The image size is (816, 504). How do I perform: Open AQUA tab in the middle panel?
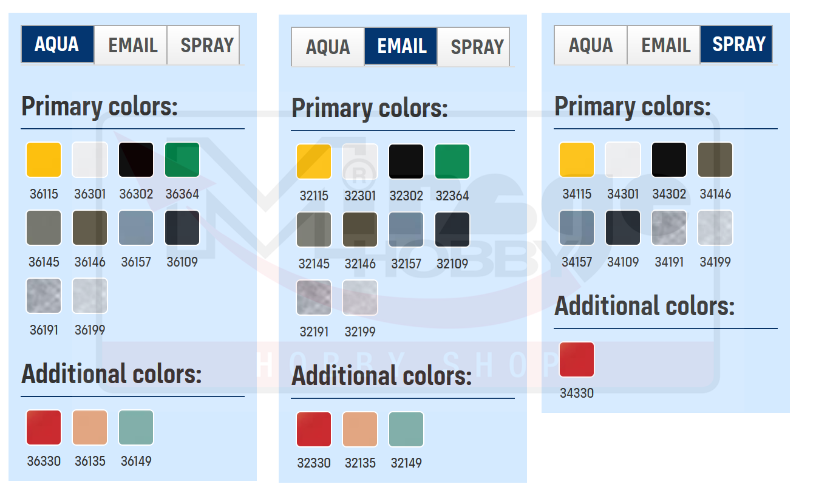[x=328, y=47]
